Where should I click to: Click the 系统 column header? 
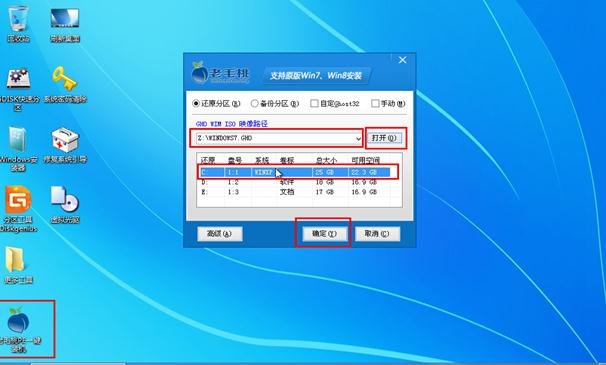262,160
